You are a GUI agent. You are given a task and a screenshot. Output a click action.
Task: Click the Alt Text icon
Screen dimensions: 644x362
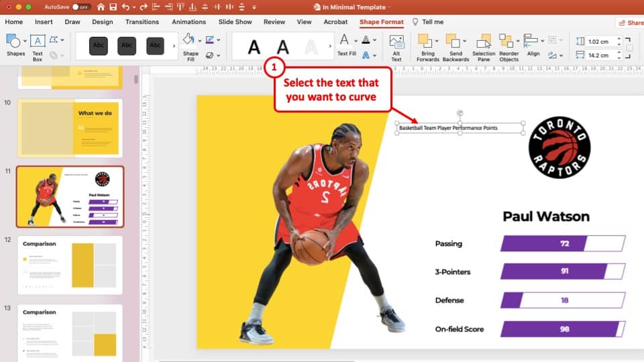pos(396,42)
